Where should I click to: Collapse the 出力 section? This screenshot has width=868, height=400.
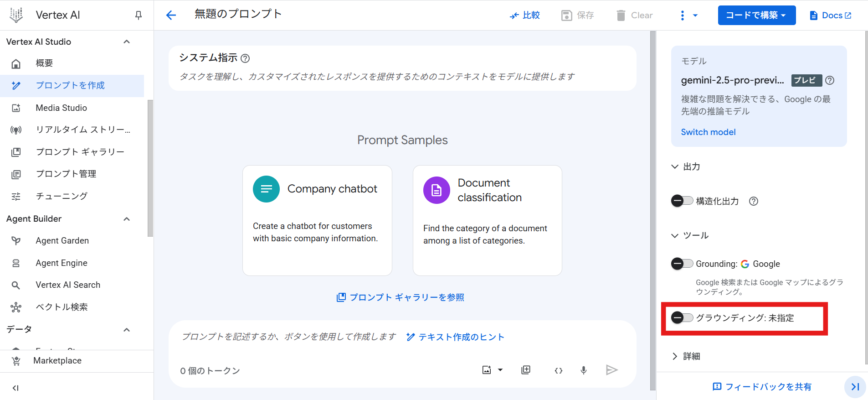tap(675, 166)
